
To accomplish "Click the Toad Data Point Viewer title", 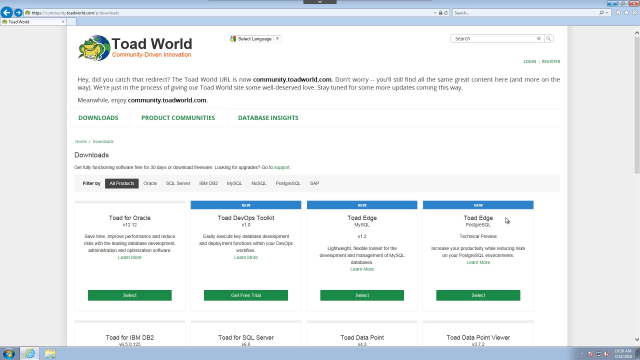I will point(478,338).
